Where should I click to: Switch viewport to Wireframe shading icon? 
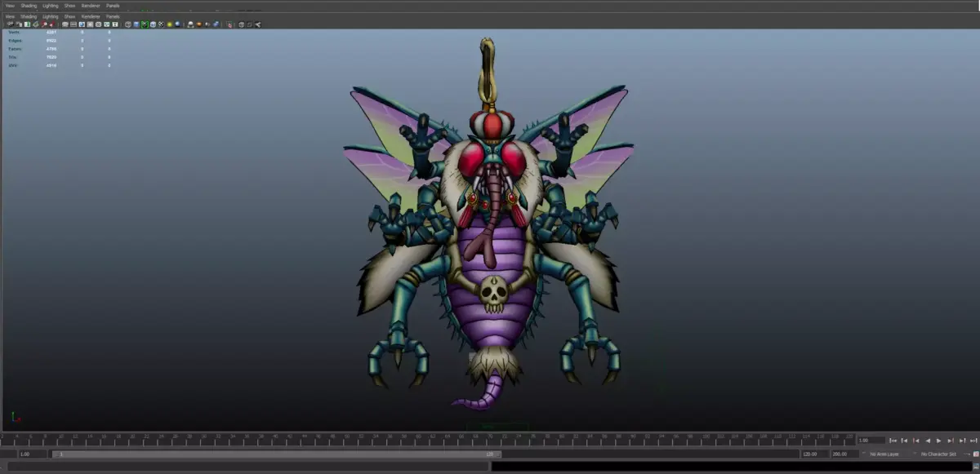coord(128,24)
